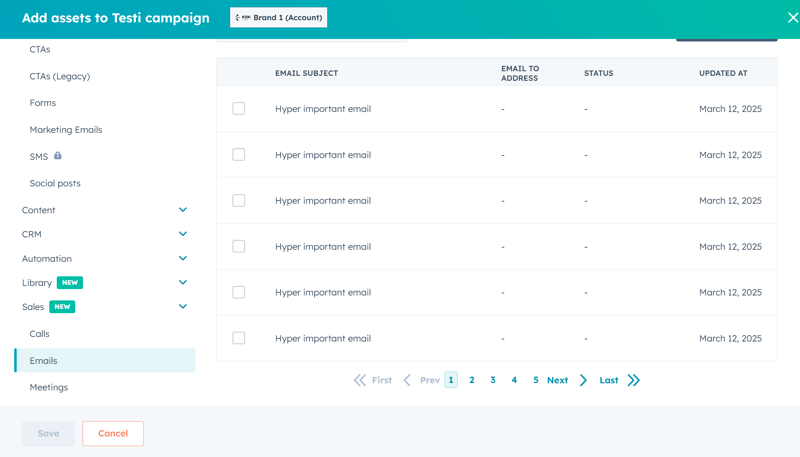Expand the Automation section chevron
This screenshot has height=457, width=800.
click(183, 258)
